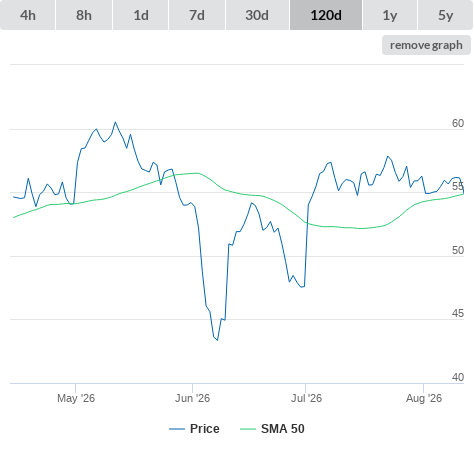Select the 5y time range
Screen dimensions: 474x455
tap(446, 15)
